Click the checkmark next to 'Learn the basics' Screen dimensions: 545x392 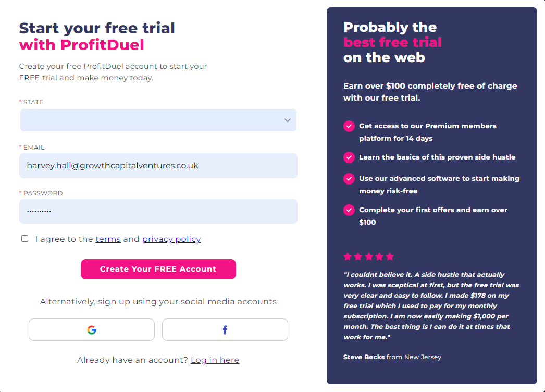pyautogui.click(x=349, y=157)
